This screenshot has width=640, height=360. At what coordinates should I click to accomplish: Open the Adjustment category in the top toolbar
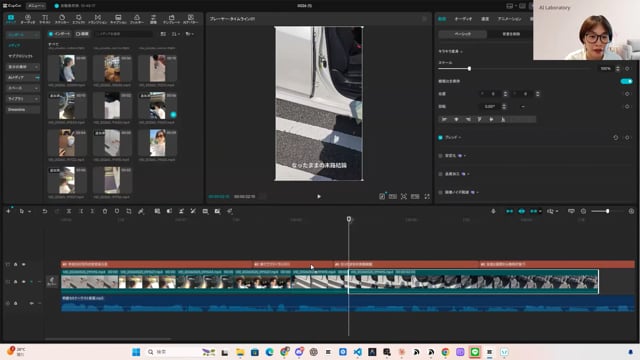(153, 19)
